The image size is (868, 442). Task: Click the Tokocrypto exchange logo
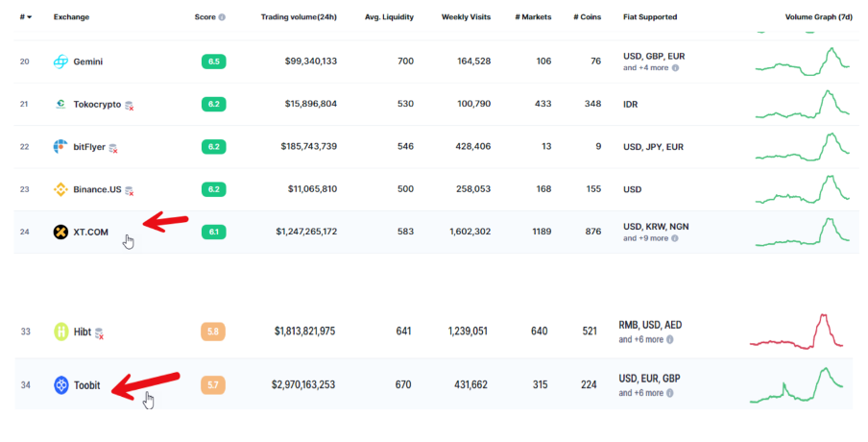point(60,104)
